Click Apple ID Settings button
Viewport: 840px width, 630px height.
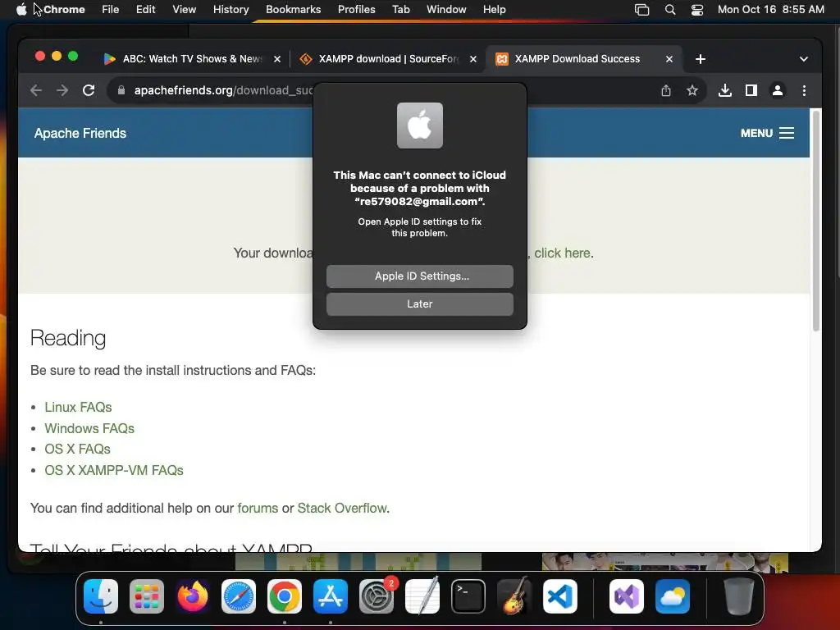419,276
